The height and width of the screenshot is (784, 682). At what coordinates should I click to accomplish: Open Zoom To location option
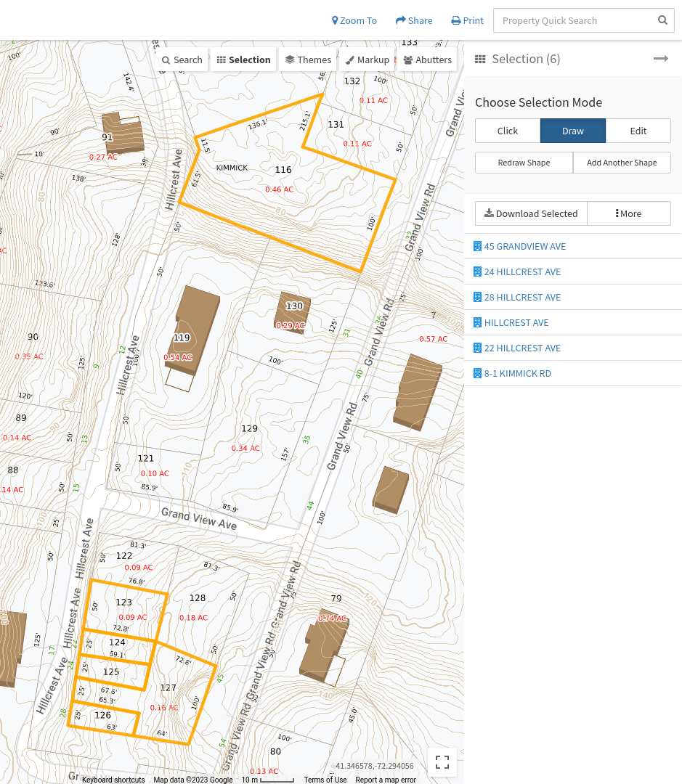(x=354, y=20)
